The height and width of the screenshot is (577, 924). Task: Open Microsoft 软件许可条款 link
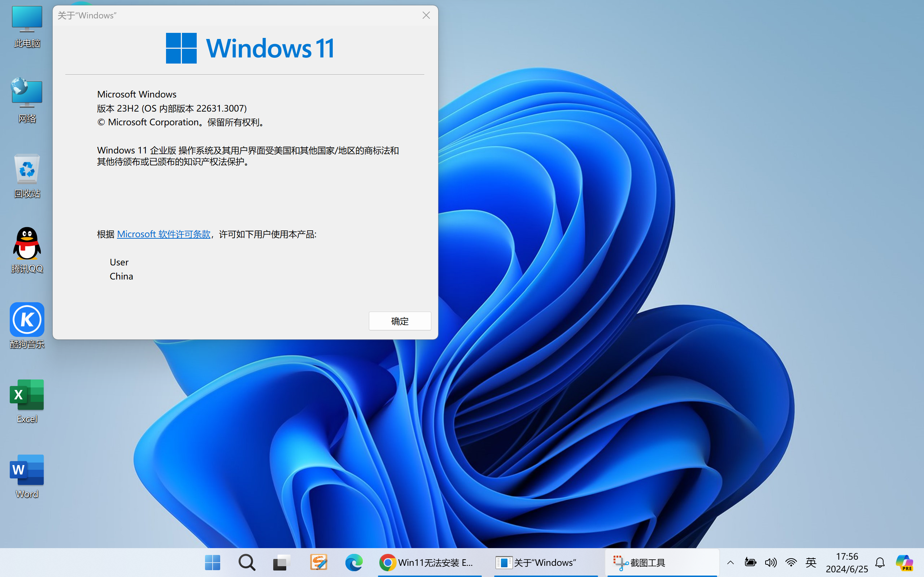[164, 234]
